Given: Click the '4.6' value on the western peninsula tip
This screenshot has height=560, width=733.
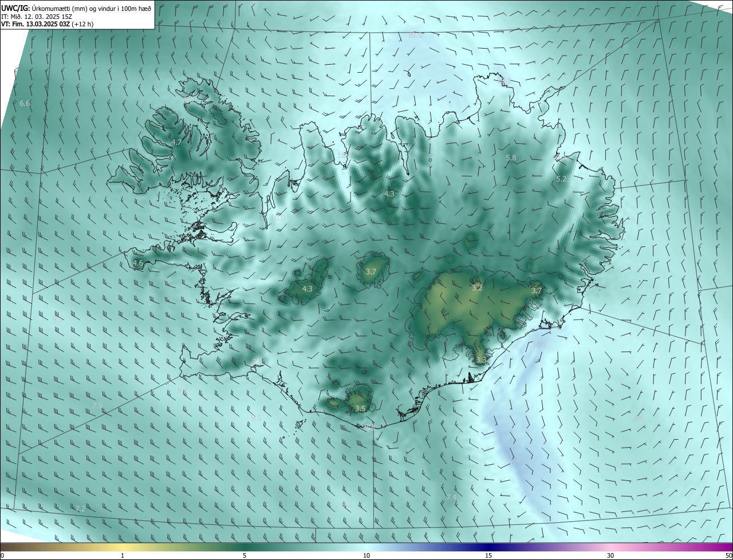Looking at the screenshot, I should pyautogui.click(x=138, y=263).
